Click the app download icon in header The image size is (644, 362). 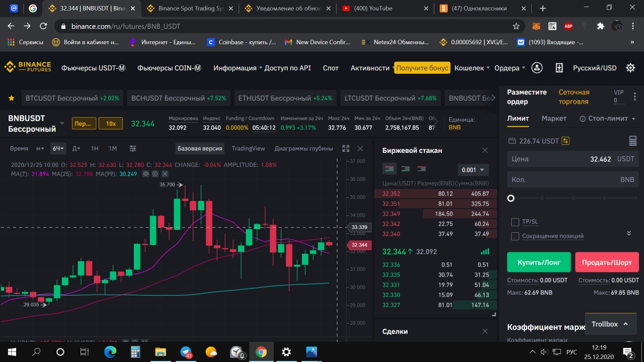pos(559,68)
